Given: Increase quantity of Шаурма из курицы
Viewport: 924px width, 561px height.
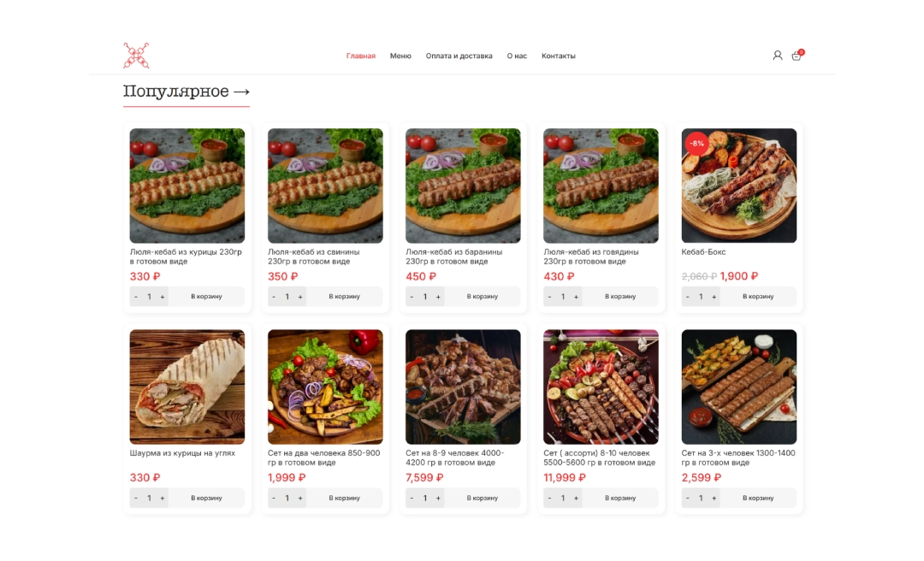Looking at the screenshot, I should (163, 498).
